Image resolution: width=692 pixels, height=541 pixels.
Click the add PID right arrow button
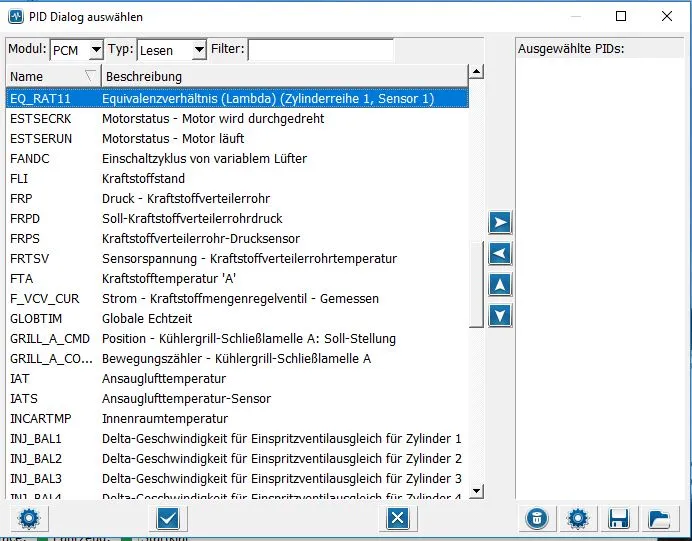point(500,222)
